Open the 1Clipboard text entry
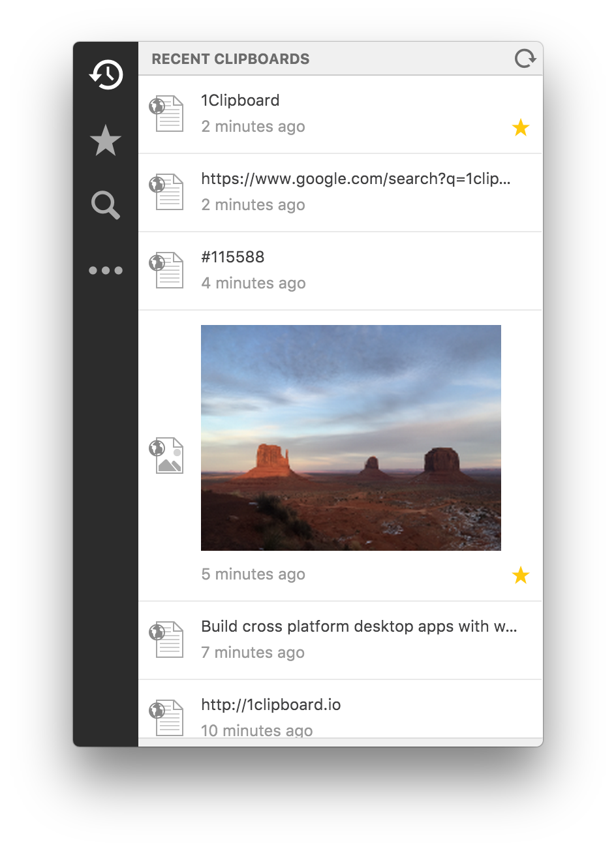Screen dimensions: 616x851 pos(239,101)
